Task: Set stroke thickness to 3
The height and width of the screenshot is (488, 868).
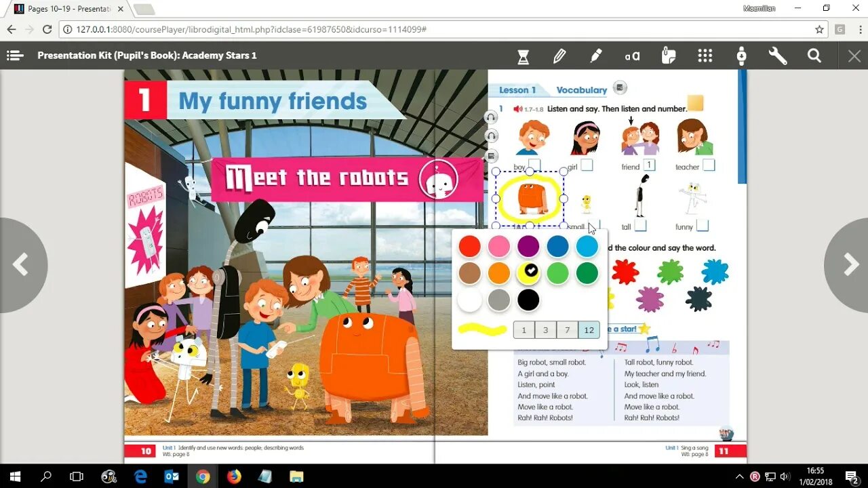Action: point(545,330)
